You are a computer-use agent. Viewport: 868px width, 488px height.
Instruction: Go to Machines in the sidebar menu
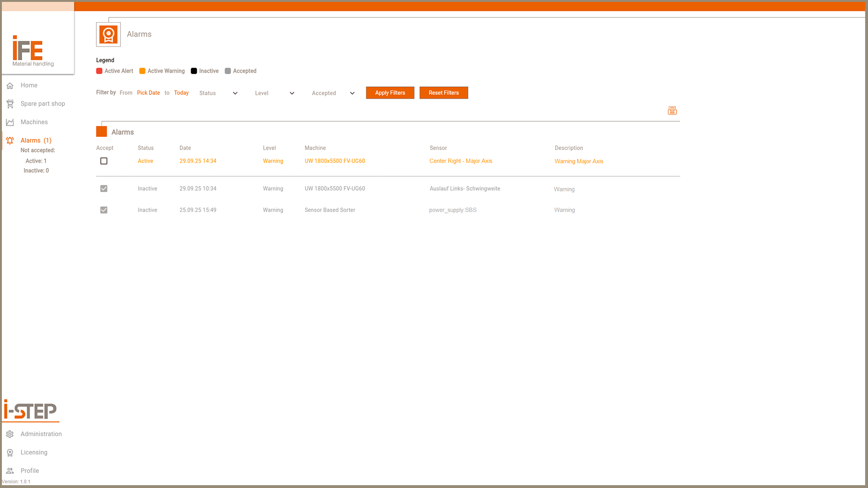34,122
